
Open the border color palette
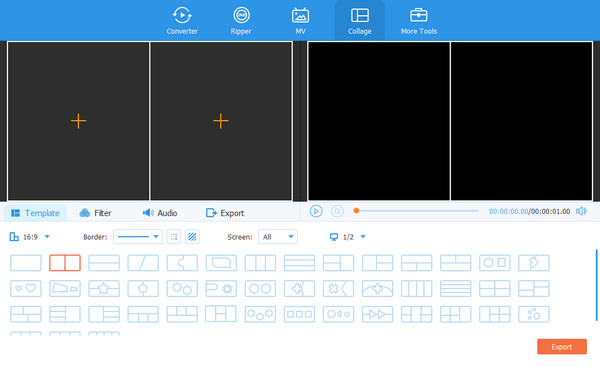[174, 237]
